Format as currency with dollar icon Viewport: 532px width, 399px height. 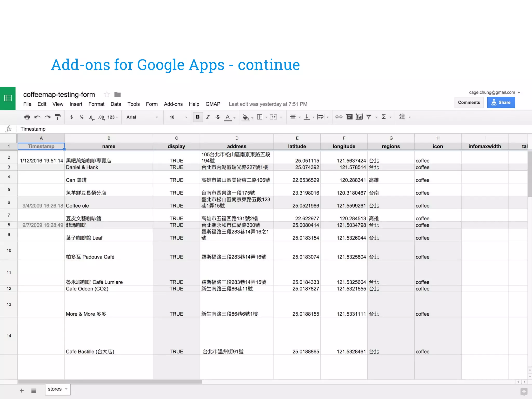[71, 117]
